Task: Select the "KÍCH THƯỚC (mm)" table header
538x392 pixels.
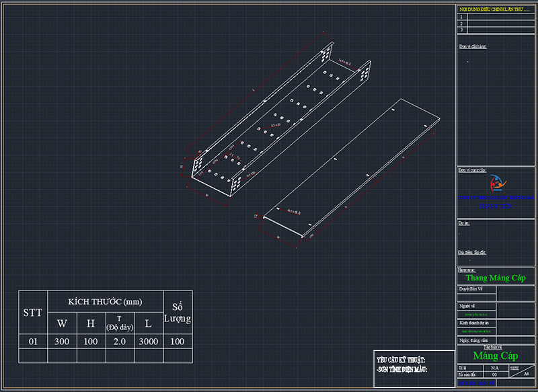Action: click(105, 301)
